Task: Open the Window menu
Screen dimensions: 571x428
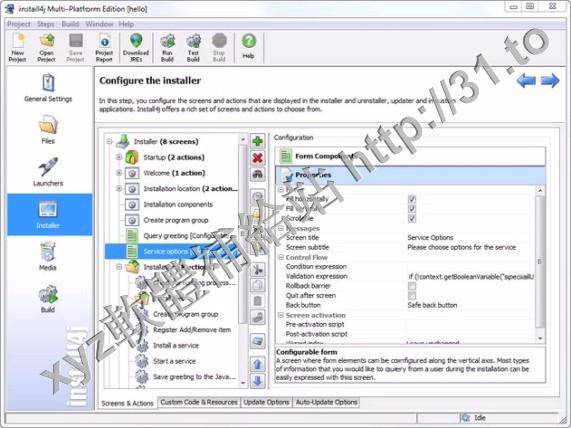Action: [x=99, y=24]
